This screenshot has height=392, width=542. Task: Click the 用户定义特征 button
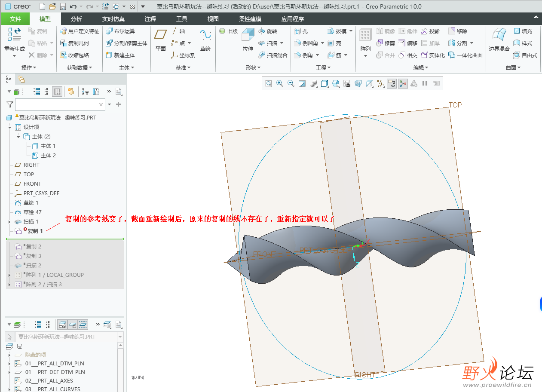coord(80,31)
